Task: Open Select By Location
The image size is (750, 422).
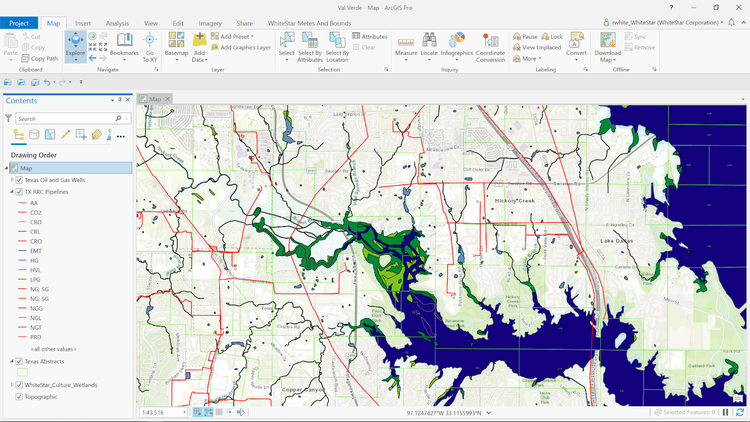Action: point(337,47)
